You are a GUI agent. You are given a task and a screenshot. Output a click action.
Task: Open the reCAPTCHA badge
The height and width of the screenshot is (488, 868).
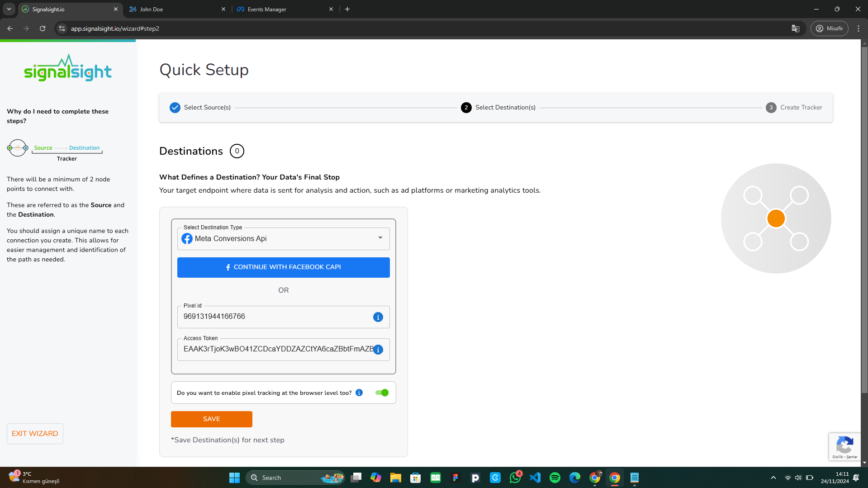(x=844, y=446)
